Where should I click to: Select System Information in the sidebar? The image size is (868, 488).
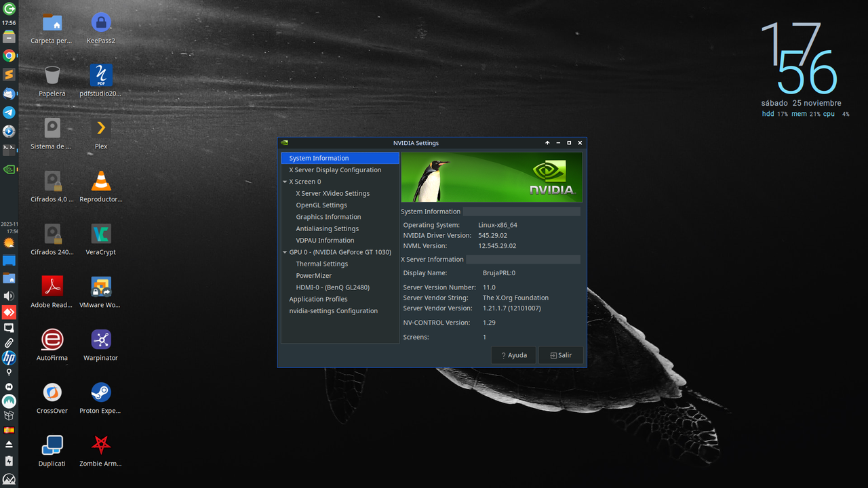(x=340, y=158)
